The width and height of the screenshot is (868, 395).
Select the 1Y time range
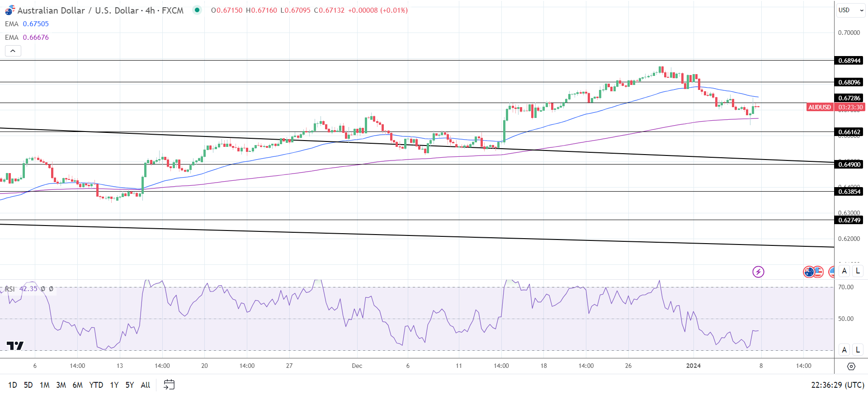click(x=114, y=385)
